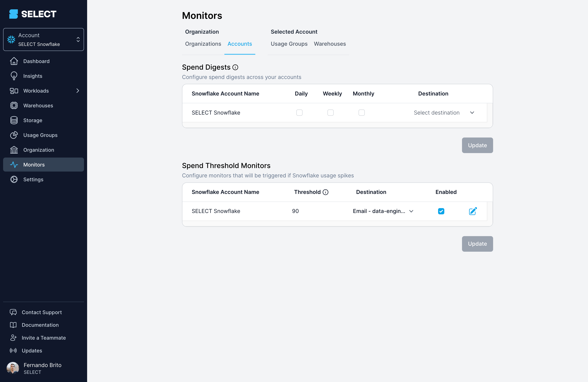Screen dimensions: 588x382
Task: Click the threshold value 90
Action: pyautogui.click(x=296, y=211)
